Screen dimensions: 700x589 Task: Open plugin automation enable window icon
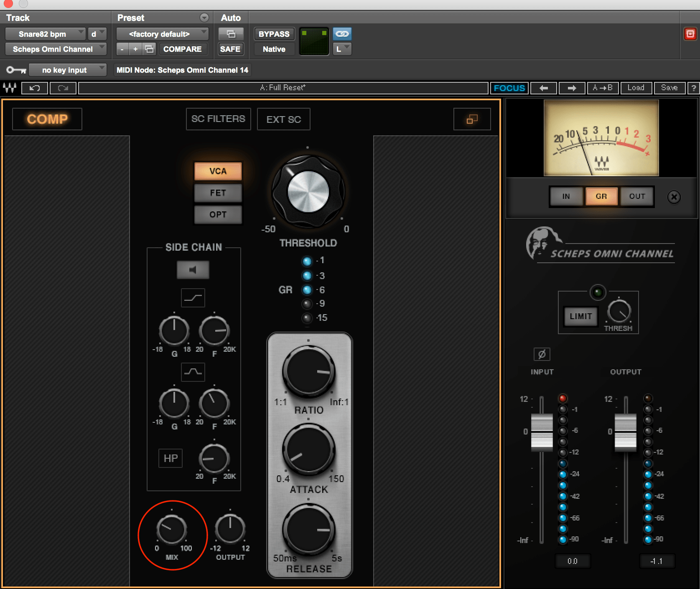click(231, 34)
